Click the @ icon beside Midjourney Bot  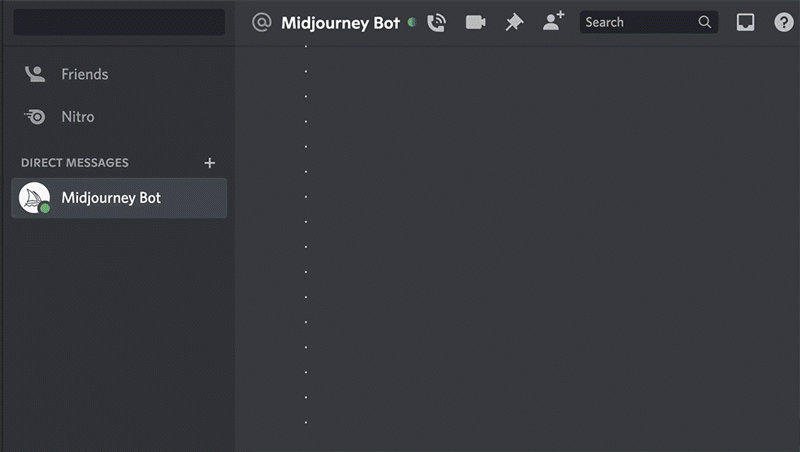pyautogui.click(x=261, y=22)
